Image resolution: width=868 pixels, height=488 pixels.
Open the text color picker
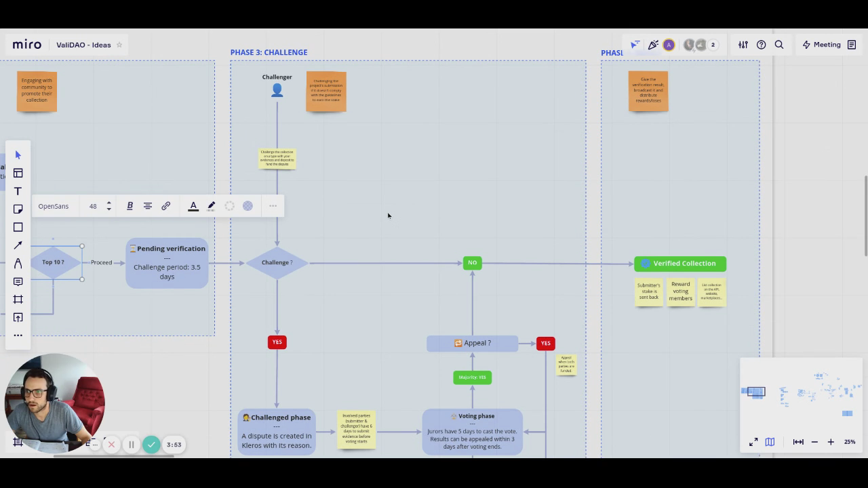[x=193, y=206]
